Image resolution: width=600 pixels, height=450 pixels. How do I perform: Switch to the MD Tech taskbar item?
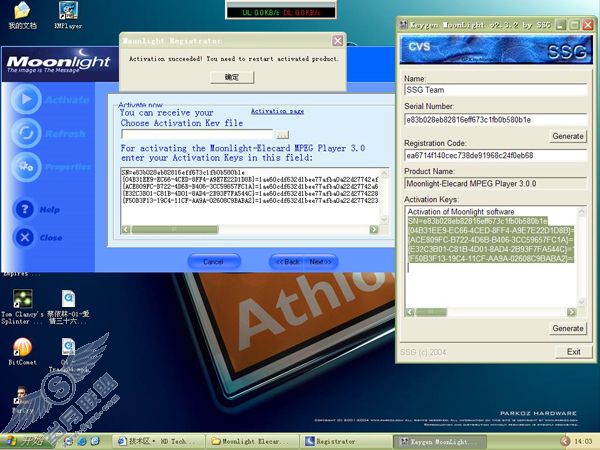point(159,441)
